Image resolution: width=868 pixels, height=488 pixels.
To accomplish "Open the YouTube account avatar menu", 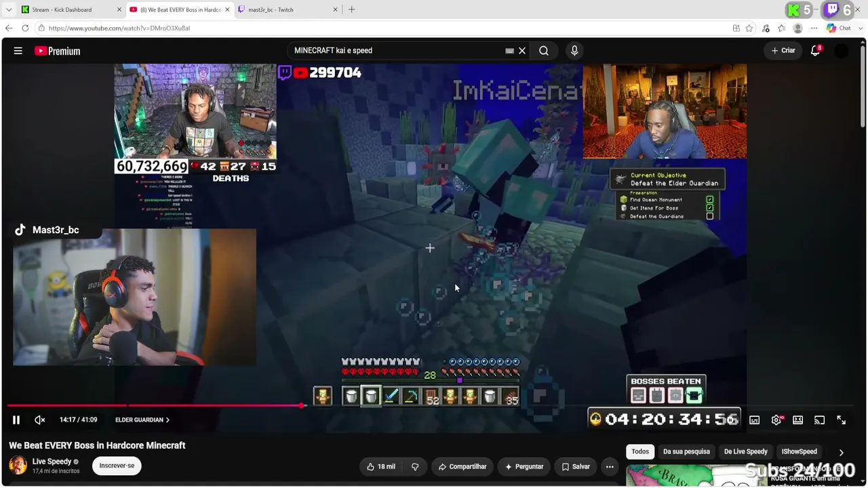I will (x=841, y=51).
